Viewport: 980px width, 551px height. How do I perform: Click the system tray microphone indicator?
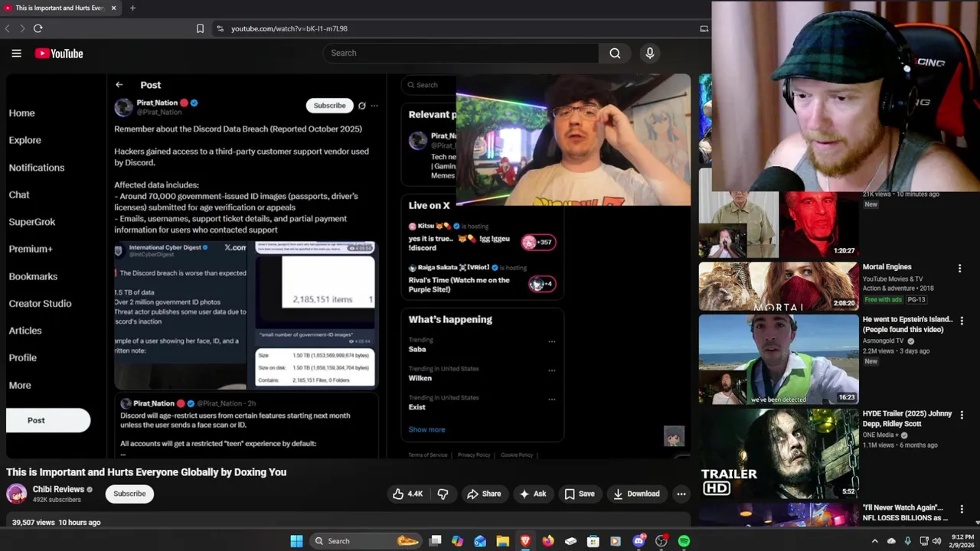click(908, 541)
